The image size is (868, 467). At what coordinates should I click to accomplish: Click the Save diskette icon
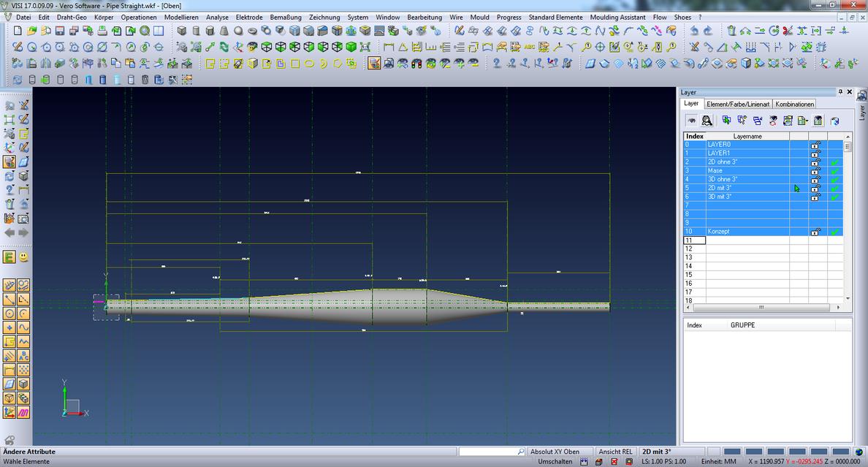[x=60, y=31]
